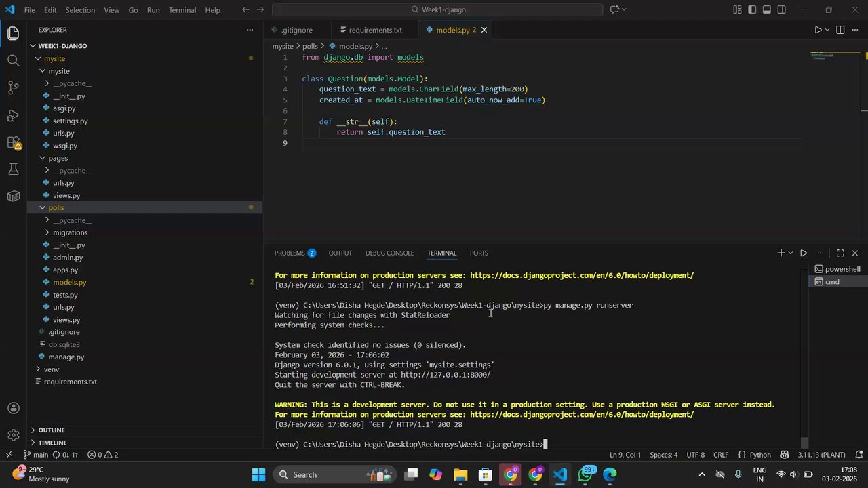Toggle the bottom panel visibility
Viewport: 868px width, 488px height.
[x=767, y=9]
